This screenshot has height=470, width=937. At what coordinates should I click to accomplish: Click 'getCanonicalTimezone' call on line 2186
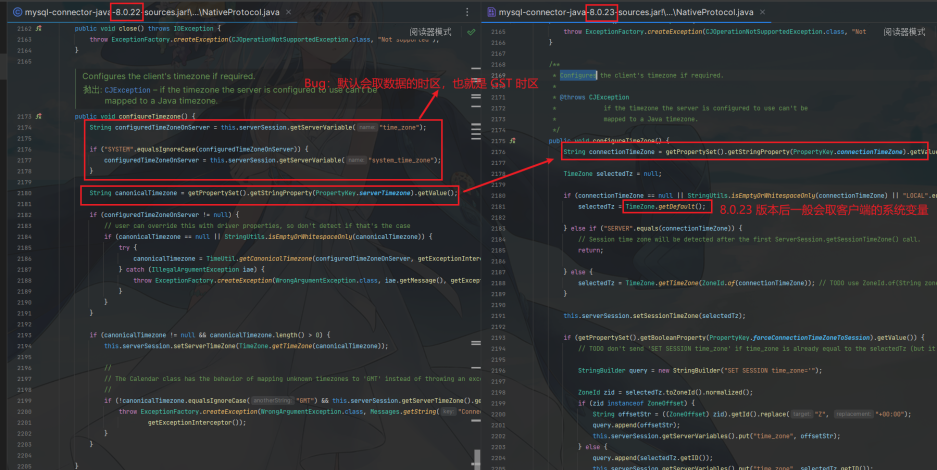(x=275, y=259)
